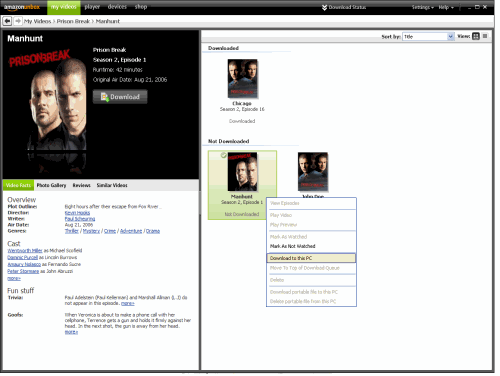This screenshot has height=376, width=500.
Task: Open the Reviews tab
Action: (82, 185)
